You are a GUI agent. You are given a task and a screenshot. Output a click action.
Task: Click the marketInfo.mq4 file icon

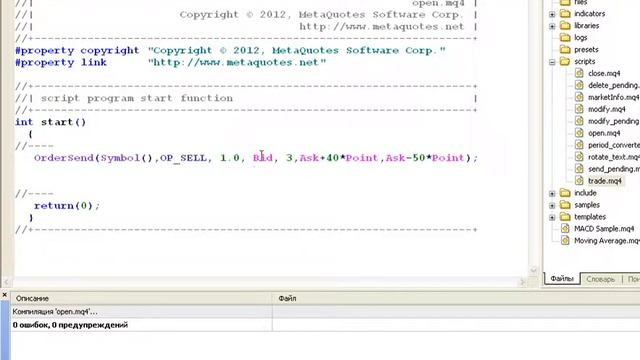pyautogui.click(x=579, y=97)
